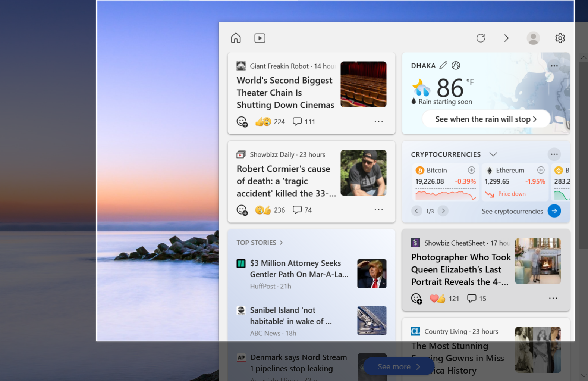588x381 pixels.
Task: Open Photographer Who Took Queen Elizabeth's portrait headline
Action: [461, 269]
